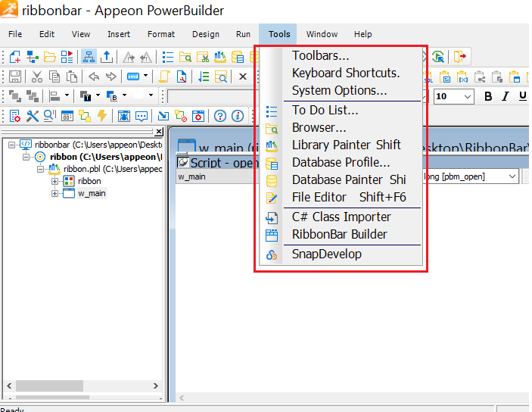Click the Database Profile toolbar icon
This screenshot has width=532, height=412.
point(238,57)
